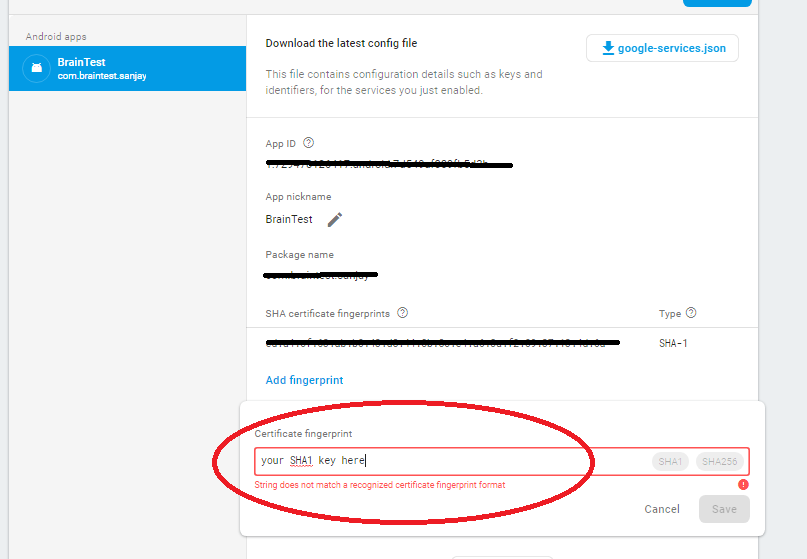Viewport: 807px width, 559px height.
Task: Click the redacted Package name value
Action: (x=320, y=274)
